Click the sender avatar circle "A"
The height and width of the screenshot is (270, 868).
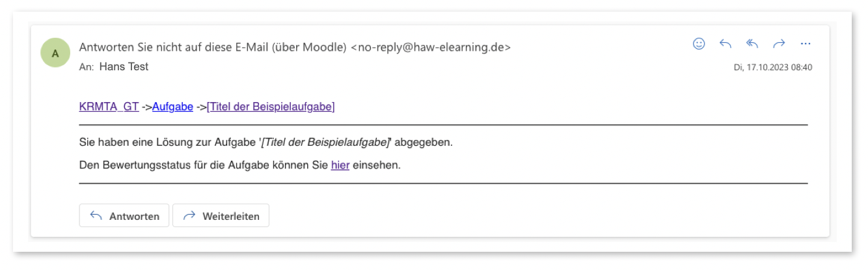55,54
